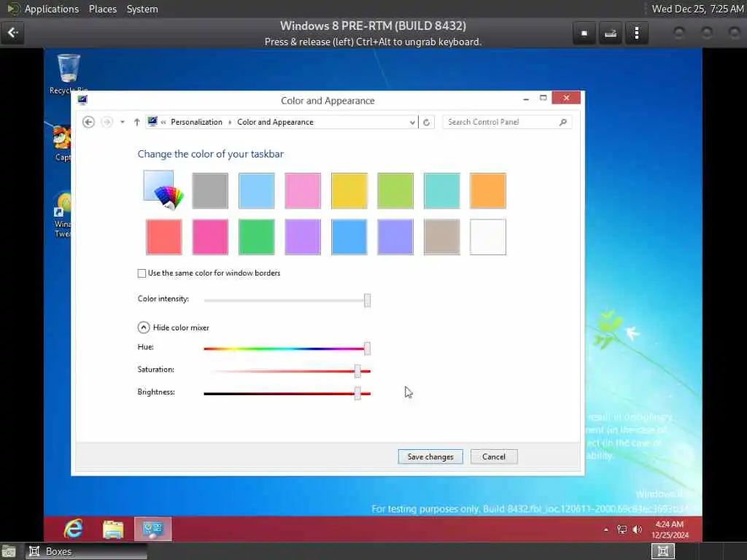This screenshot has height=560, width=747.
Task: Click the Saturation slider handle
Action: coord(357,370)
